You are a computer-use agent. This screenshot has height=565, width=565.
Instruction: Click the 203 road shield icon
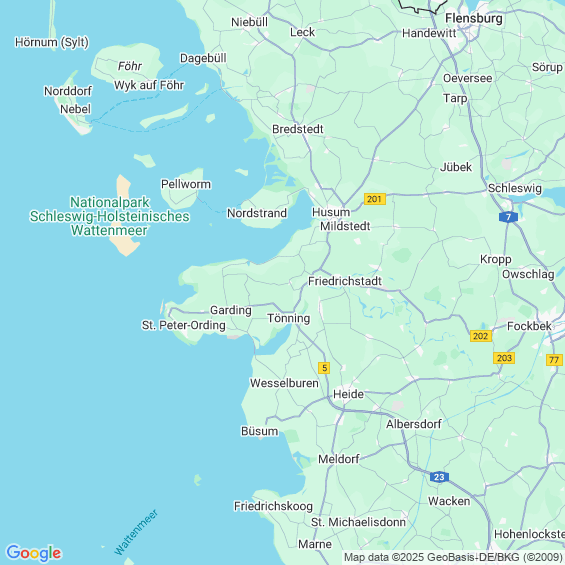504,358
